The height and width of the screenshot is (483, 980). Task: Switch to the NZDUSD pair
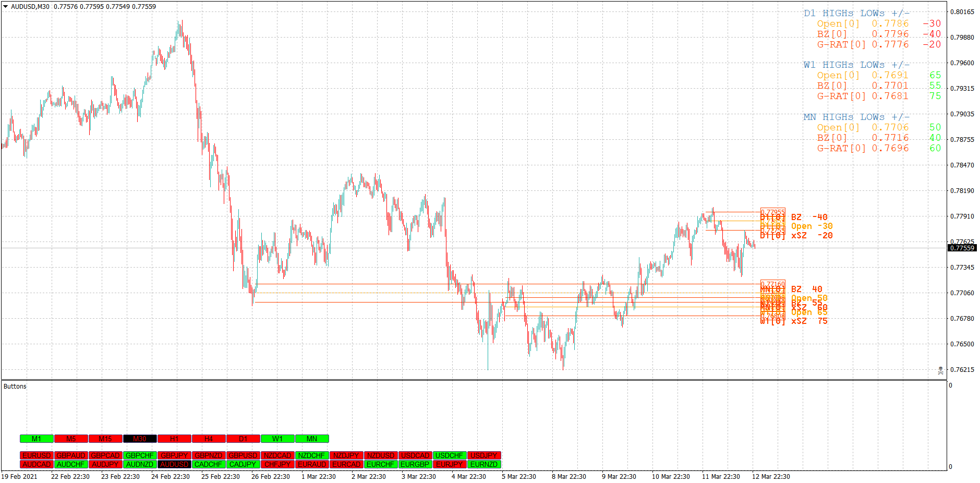pos(381,455)
